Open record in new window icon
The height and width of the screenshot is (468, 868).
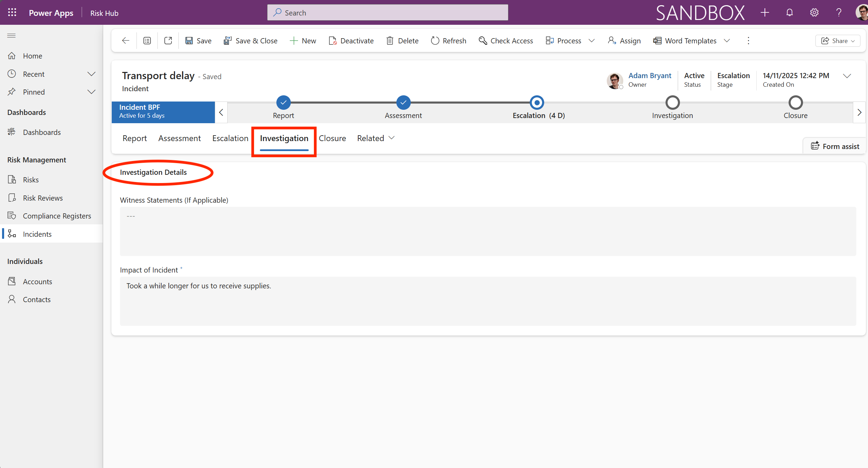168,41
